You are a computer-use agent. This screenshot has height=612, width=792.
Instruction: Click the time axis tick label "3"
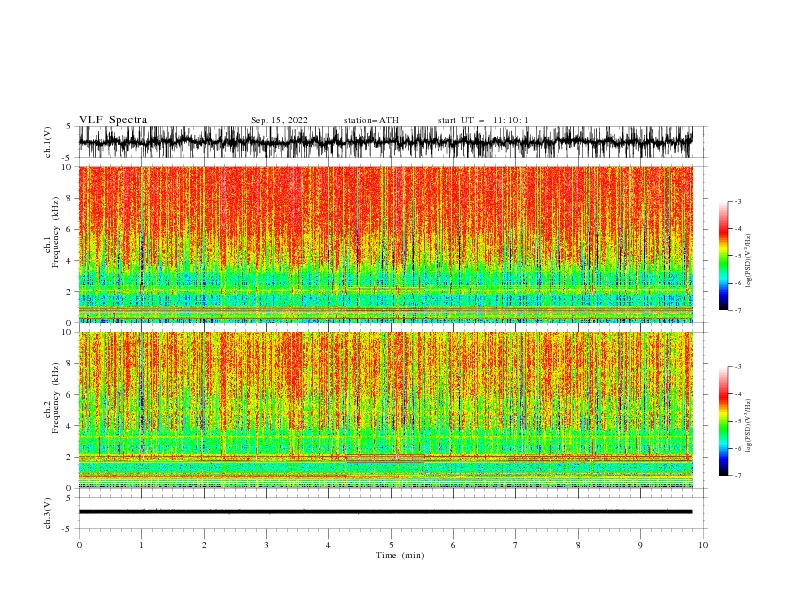point(266,545)
